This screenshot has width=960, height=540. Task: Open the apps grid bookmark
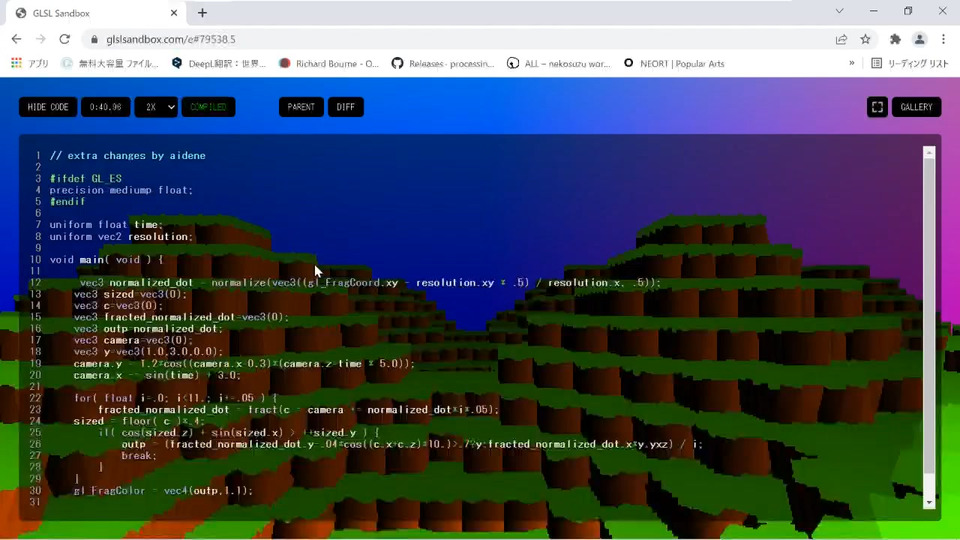tap(30, 63)
